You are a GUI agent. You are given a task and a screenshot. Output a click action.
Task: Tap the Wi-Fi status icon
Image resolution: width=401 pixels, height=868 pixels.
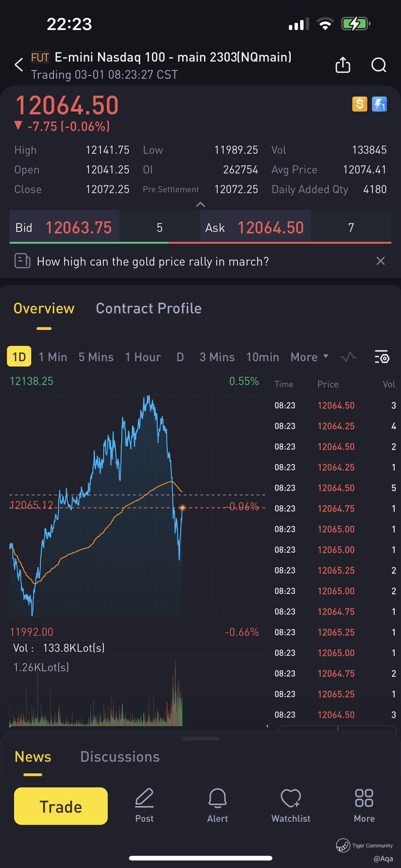(x=325, y=24)
